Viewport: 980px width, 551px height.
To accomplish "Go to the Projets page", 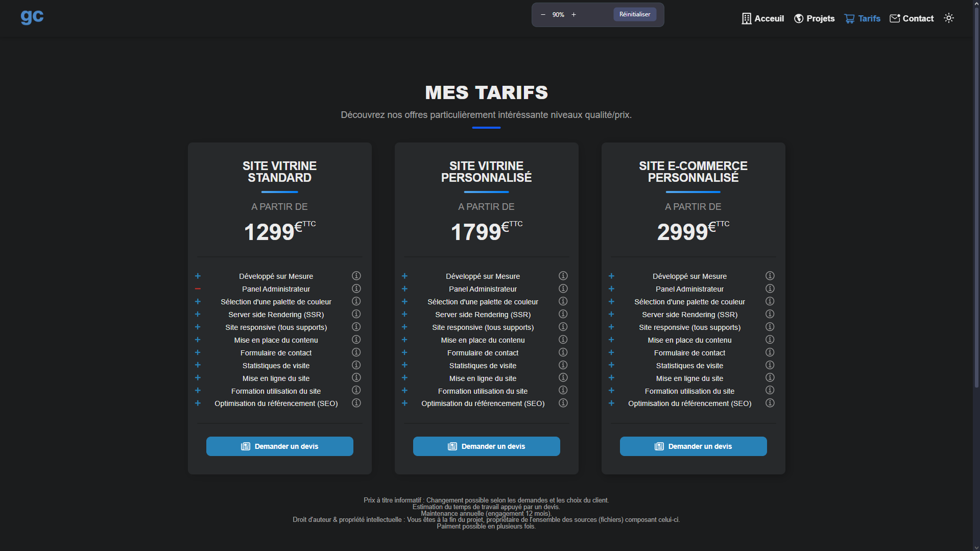I will pos(814,18).
